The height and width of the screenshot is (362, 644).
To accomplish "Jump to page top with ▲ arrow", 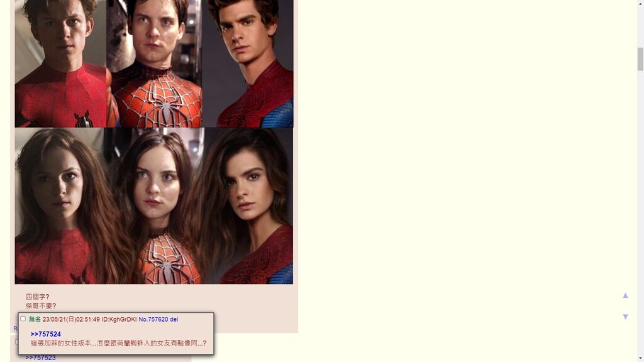I will 625,295.
